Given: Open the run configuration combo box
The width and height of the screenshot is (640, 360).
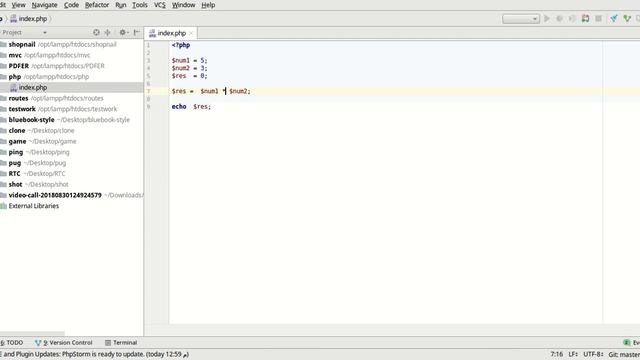Looking at the screenshot, I should coord(521,19).
